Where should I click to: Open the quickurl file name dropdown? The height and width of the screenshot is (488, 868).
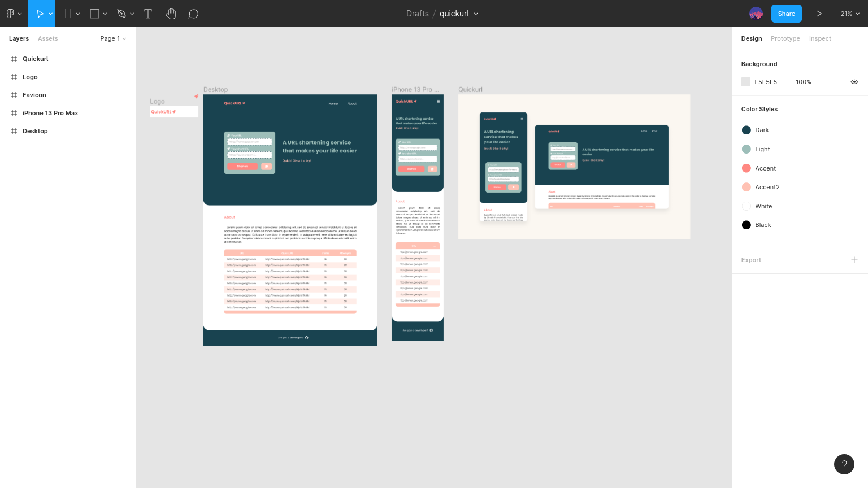pos(476,14)
